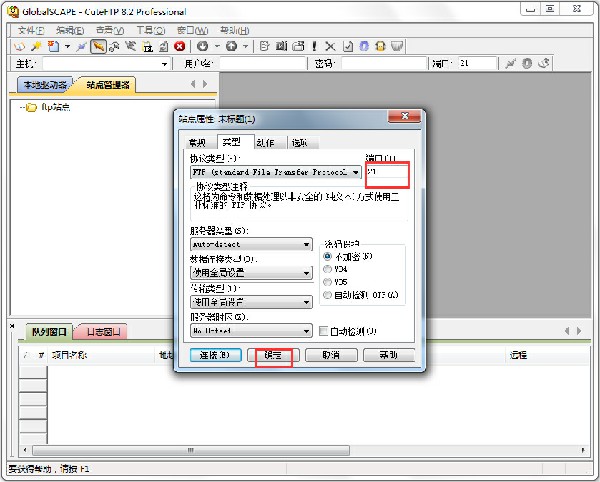Click the upload arrow toolbar icon
The height and width of the screenshot is (482, 600).
[x=231, y=46]
